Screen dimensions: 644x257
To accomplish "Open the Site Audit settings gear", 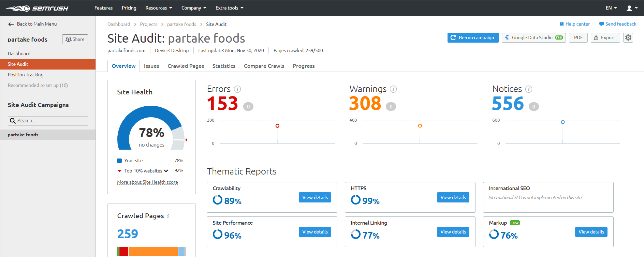I will pyautogui.click(x=628, y=37).
